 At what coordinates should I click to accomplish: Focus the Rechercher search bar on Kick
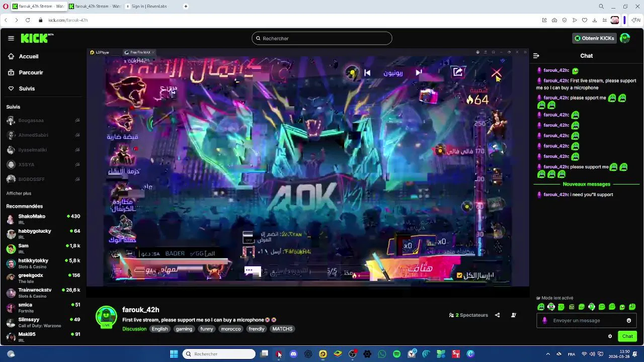(322, 38)
